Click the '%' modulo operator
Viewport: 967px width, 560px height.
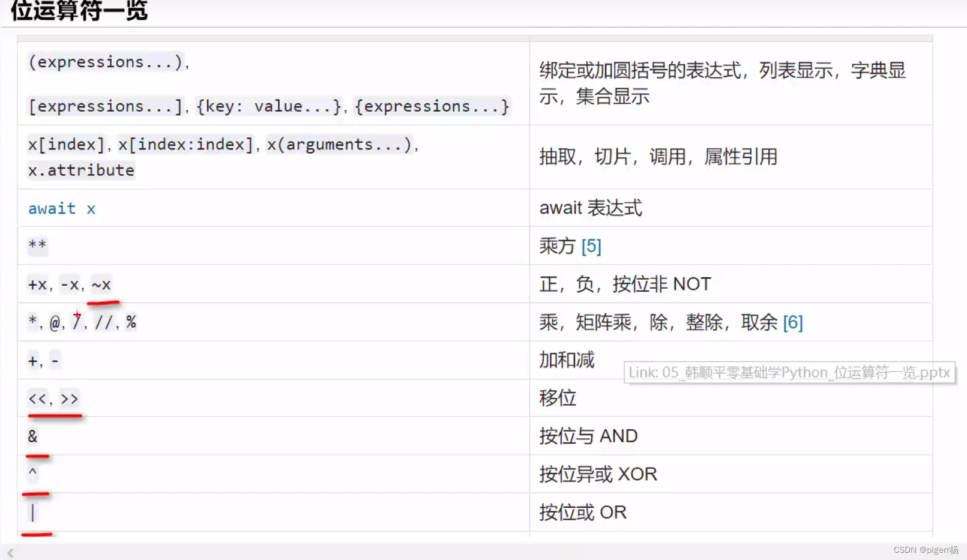(131, 323)
